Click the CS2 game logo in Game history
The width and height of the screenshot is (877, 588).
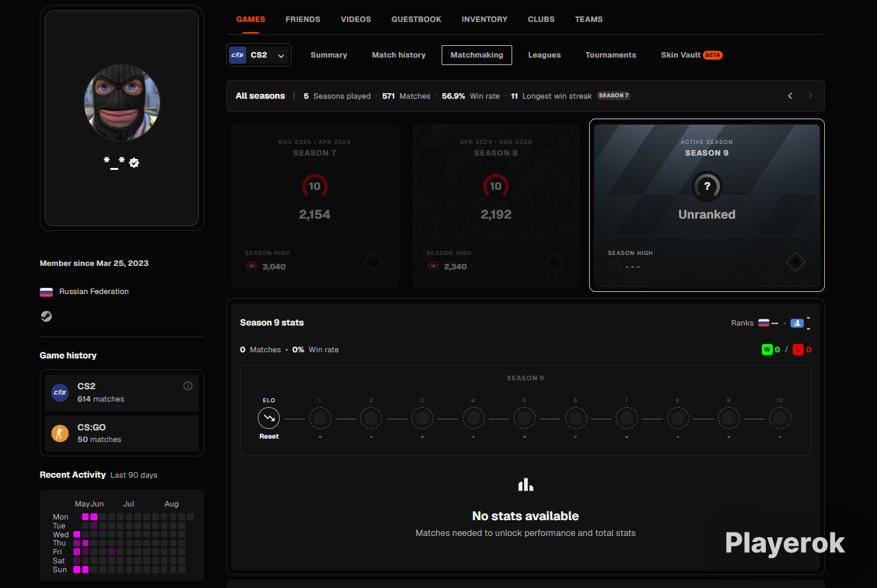60,393
